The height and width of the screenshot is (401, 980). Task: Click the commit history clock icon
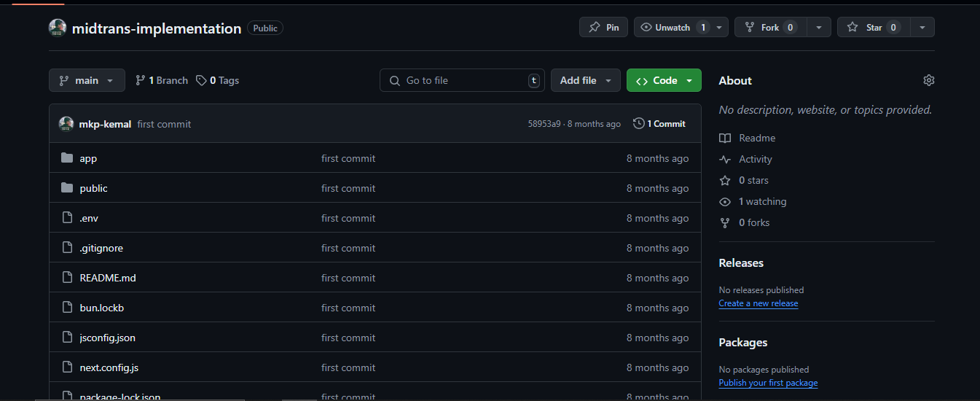638,124
